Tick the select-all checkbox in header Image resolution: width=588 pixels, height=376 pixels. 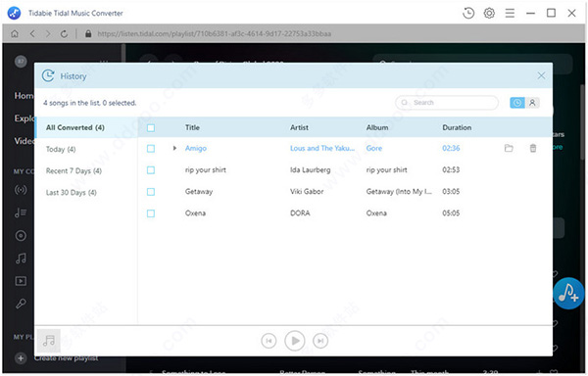(151, 128)
